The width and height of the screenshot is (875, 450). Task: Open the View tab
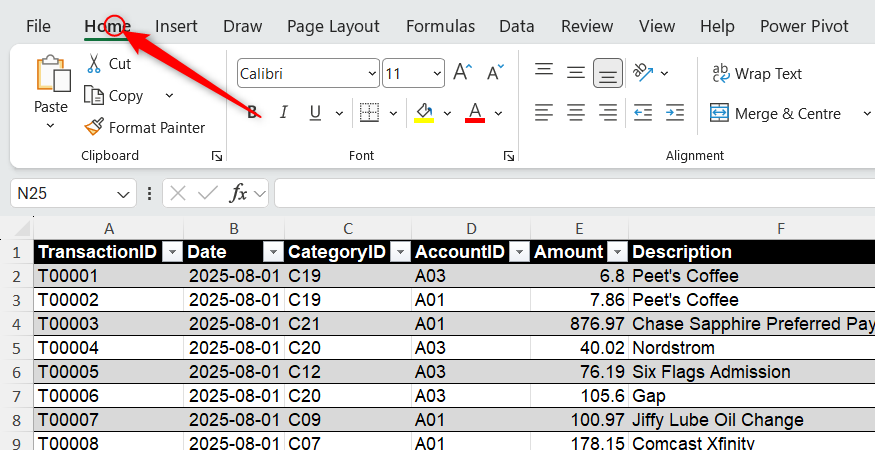tap(657, 26)
